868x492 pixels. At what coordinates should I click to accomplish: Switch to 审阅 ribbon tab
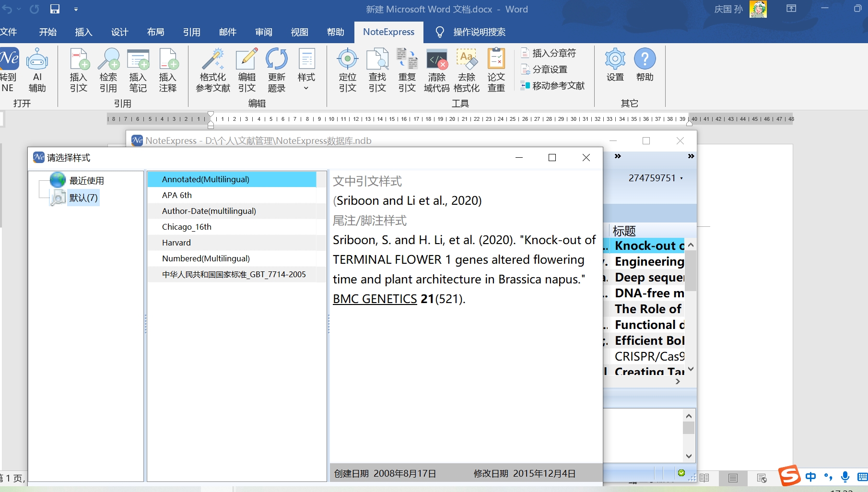pyautogui.click(x=264, y=32)
